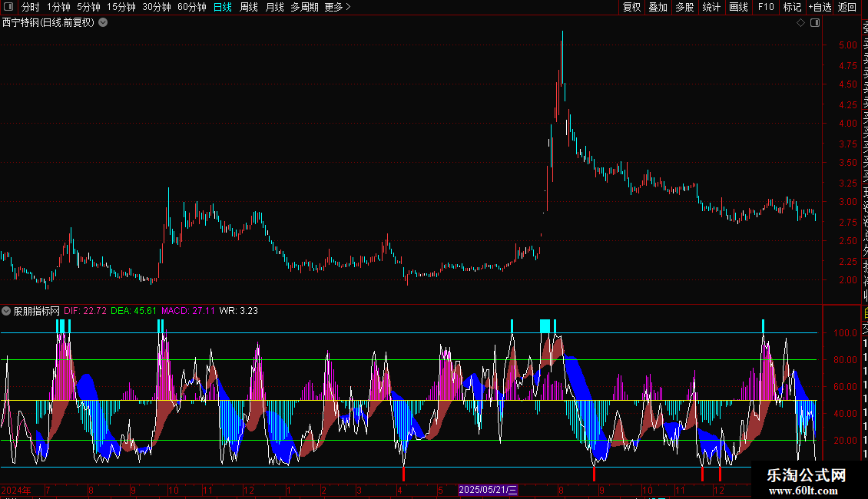The image size is (868, 499).
Task: Toggle the right side panel icon
Action: pos(815,23)
